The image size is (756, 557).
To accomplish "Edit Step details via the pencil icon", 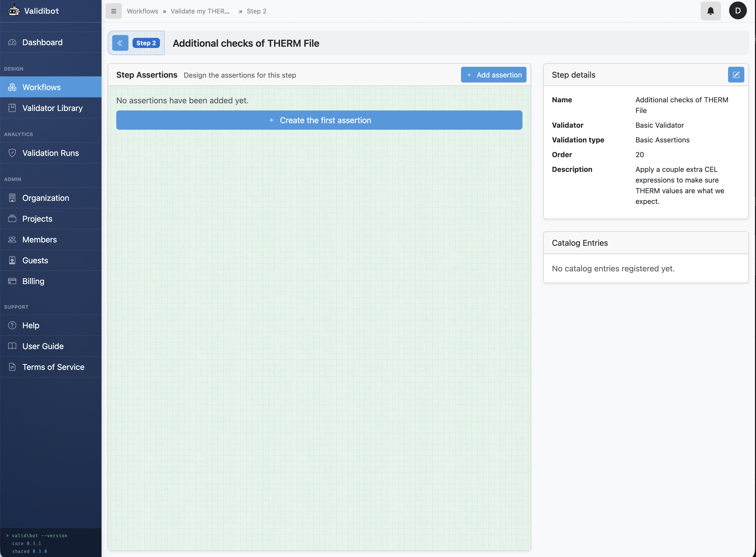I will (736, 75).
